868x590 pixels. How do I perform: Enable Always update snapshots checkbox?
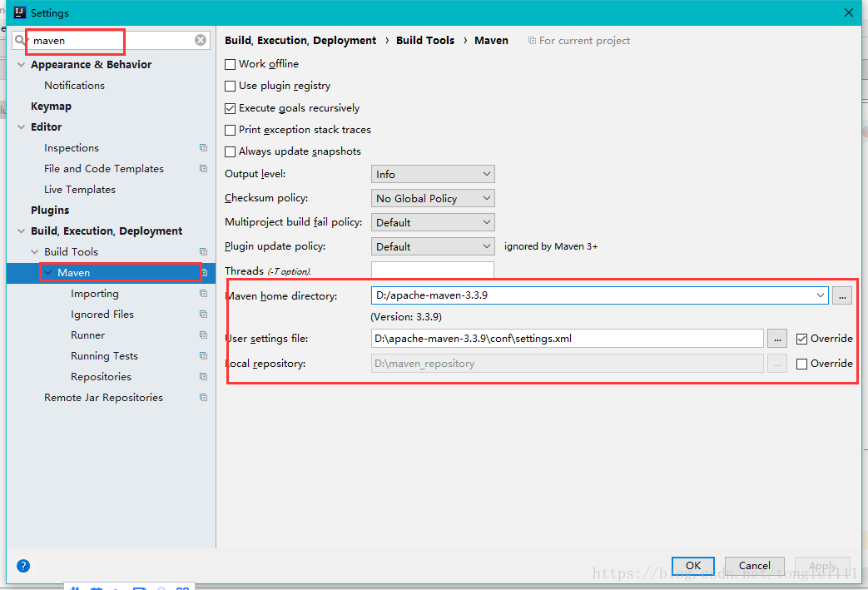click(231, 151)
